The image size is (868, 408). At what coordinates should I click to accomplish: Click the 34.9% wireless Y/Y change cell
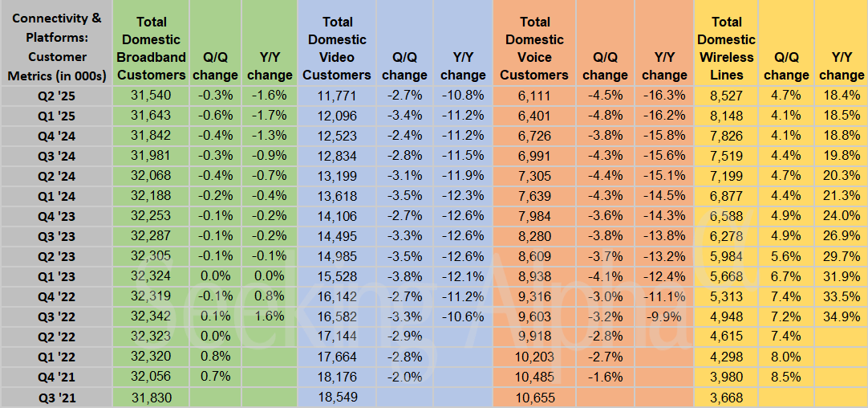842,316
